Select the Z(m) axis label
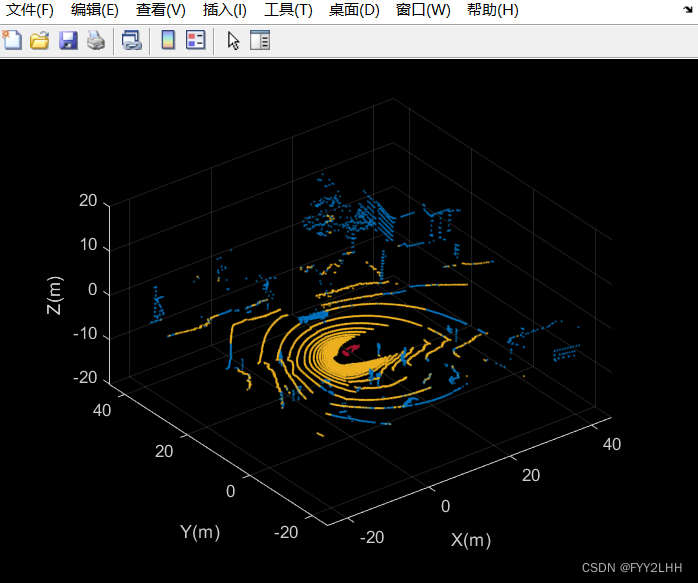The image size is (698, 583). pos(55,295)
